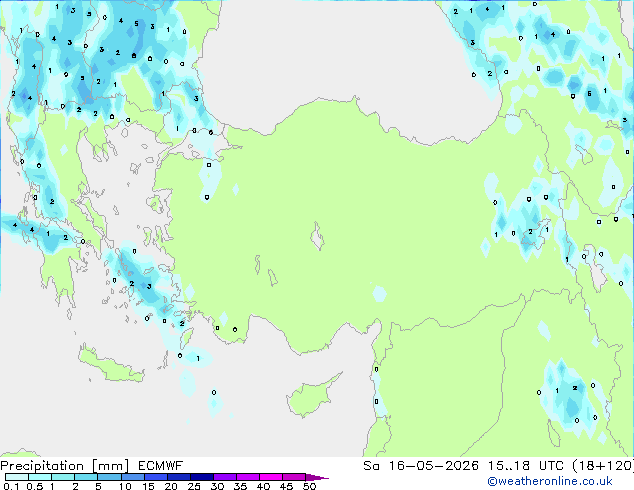Click the island of Cyprus on the map
634x490 pixels.
click(311, 397)
